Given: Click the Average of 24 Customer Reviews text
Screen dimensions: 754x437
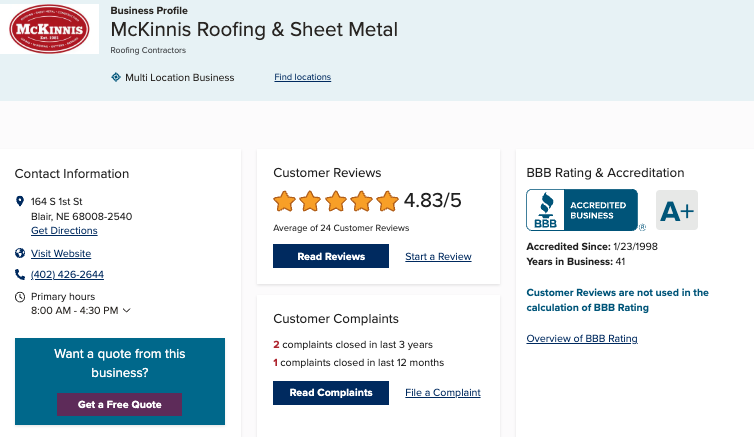Looking at the screenshot, I should [x=341, y=228].
